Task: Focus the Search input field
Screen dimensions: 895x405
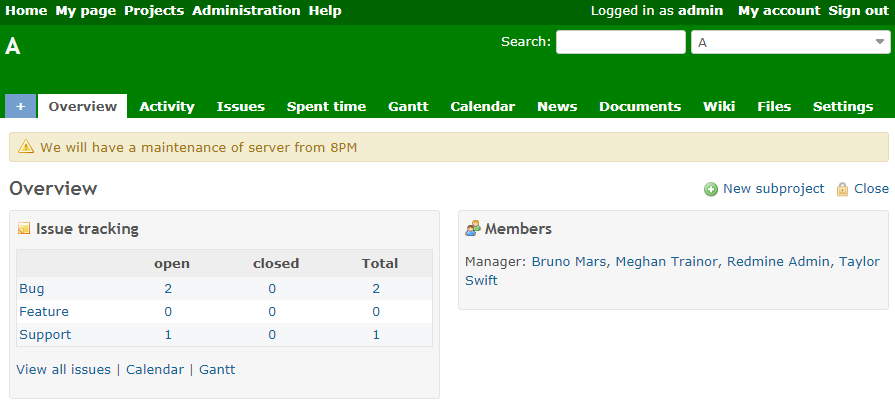Action: tap(620, 42)
